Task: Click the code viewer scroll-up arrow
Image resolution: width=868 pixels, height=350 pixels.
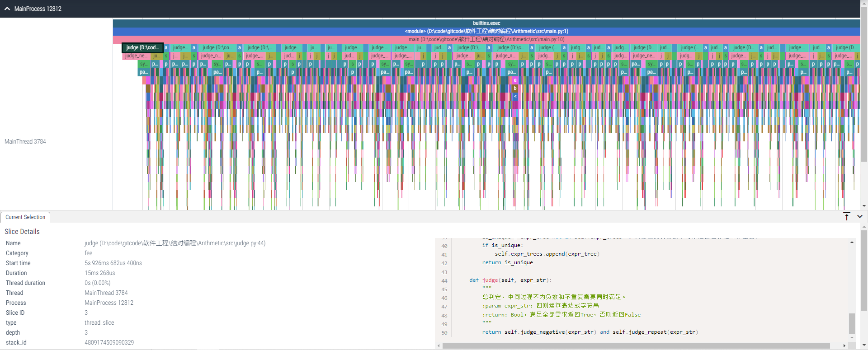Action: click(852, 243)
